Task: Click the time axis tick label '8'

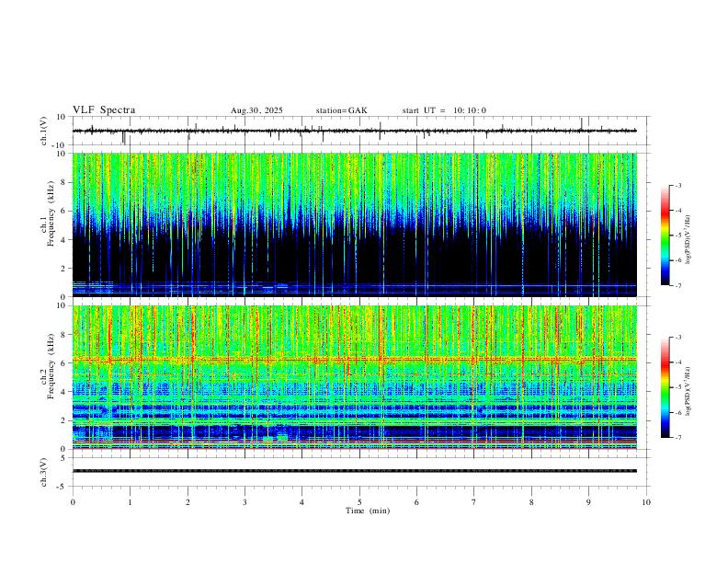Action: click(x=531, y=502)
